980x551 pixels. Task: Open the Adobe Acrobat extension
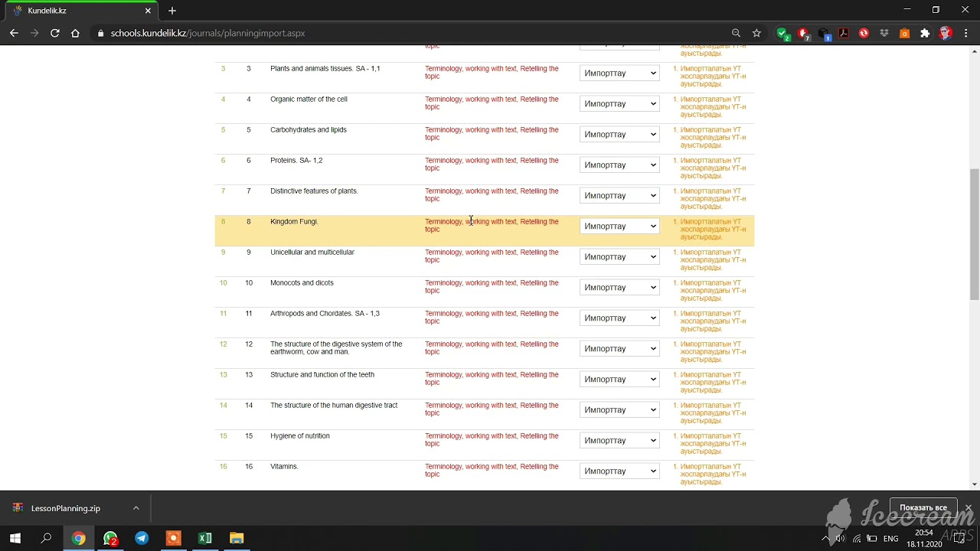[x=843, y=33]
